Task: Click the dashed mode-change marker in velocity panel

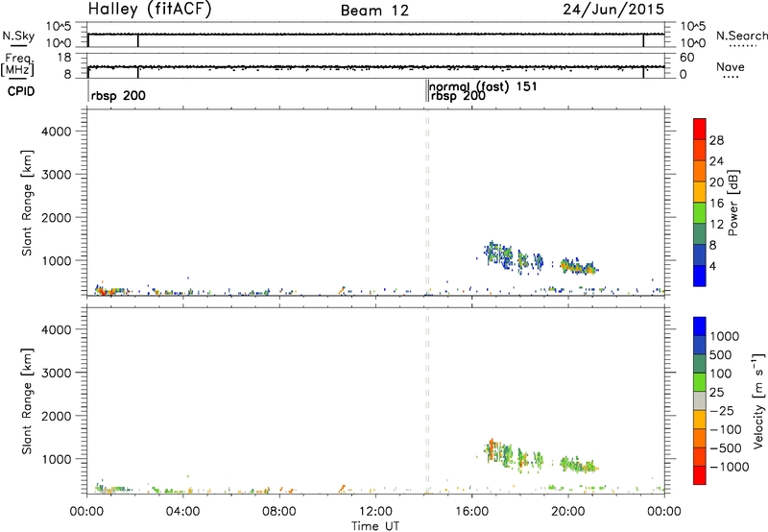Action: pyautogui.click(x=427, y=400)
